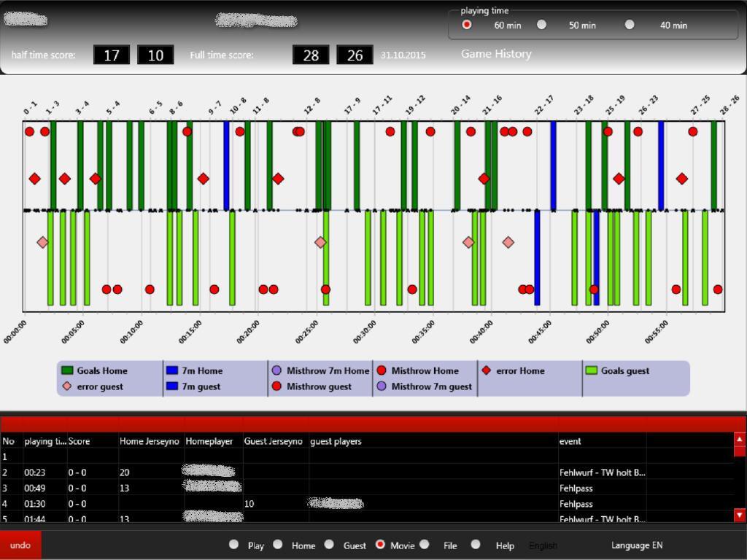747x560 pixels.
Task: Click the Misthrow 7m guest purple icon
Action: click(382, 386)
